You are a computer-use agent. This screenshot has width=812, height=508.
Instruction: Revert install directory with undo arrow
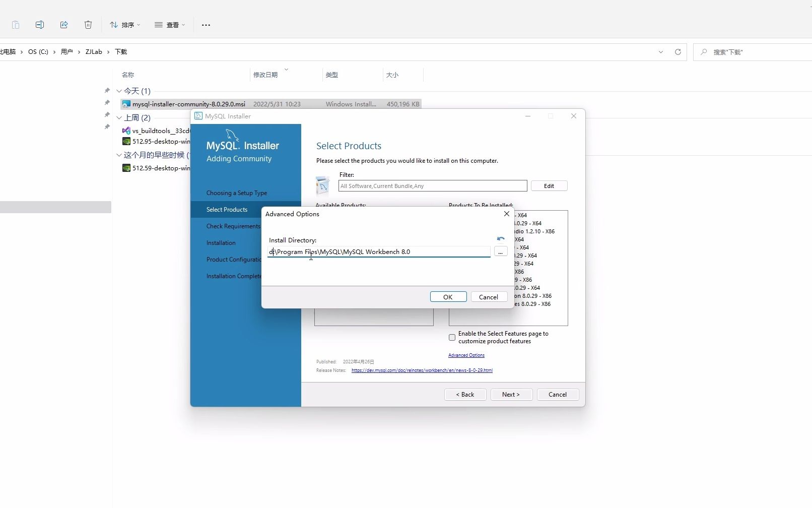click(500, 239)
